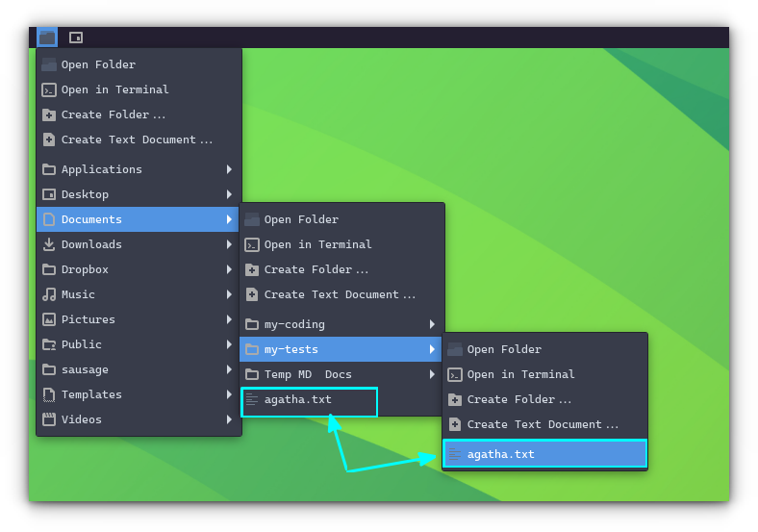Expand the Temp MD Docs folder arrow
758x532 pixels.
pos(432,374)
